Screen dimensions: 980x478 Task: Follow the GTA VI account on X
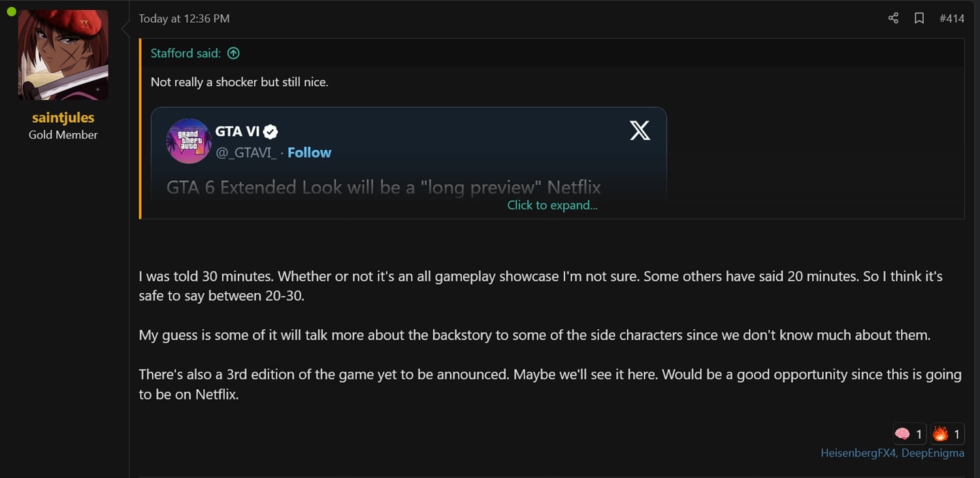click(x=309, y=152)
